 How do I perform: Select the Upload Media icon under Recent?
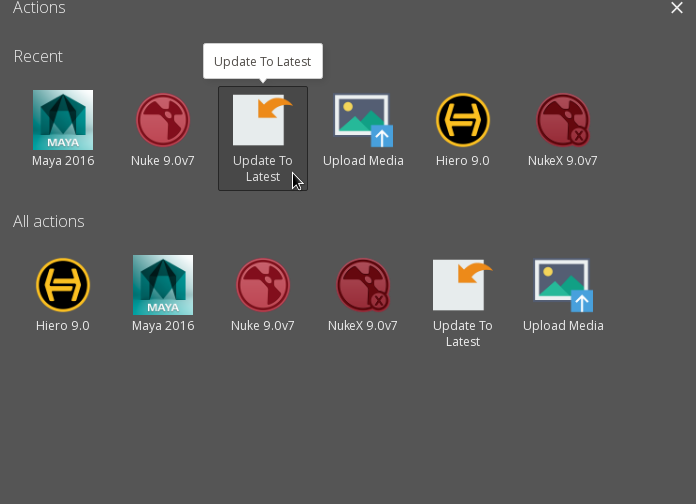tap(364, 120)
